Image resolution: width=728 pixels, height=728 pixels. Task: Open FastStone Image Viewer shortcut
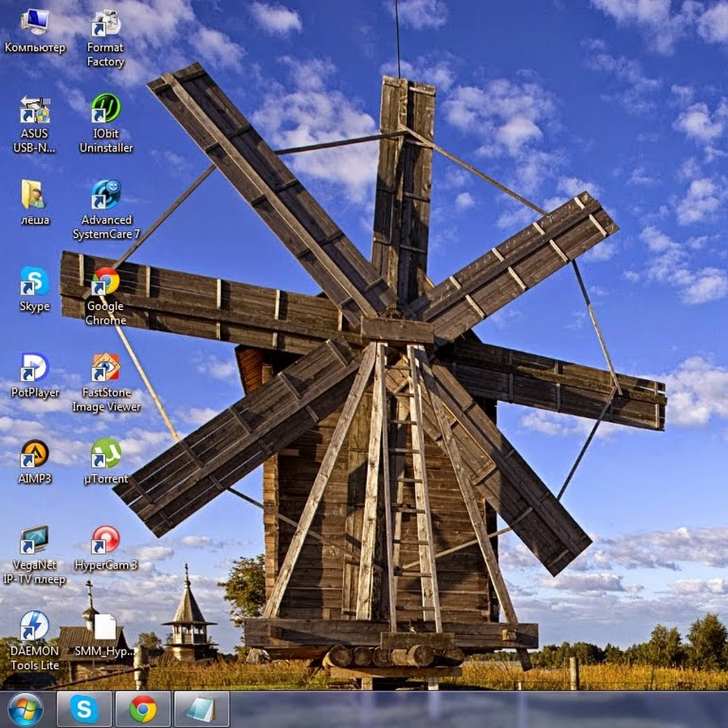coord(105,368)
